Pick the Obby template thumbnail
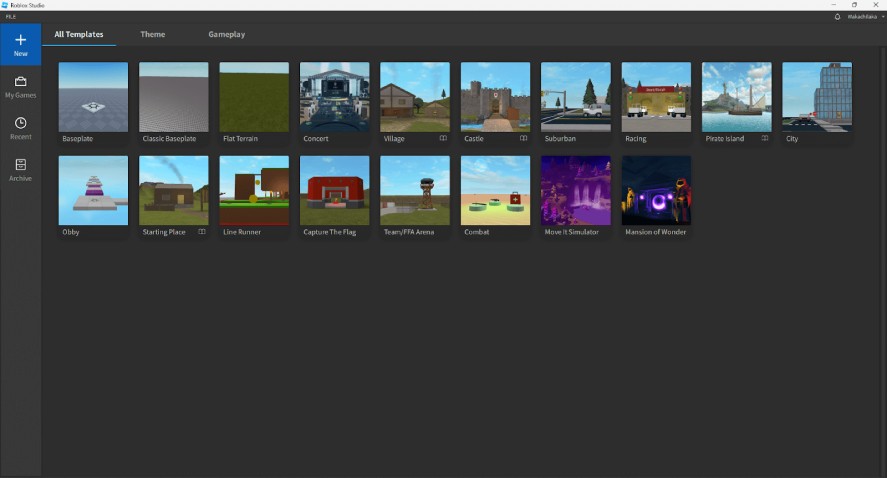887x478 pixels. 93,191
